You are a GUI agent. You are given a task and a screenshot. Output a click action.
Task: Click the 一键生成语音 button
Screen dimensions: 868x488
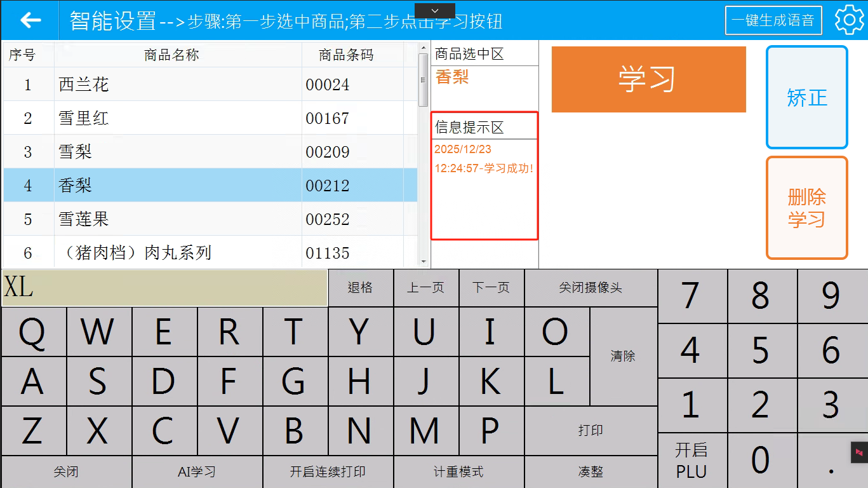[x=773, y=20]
